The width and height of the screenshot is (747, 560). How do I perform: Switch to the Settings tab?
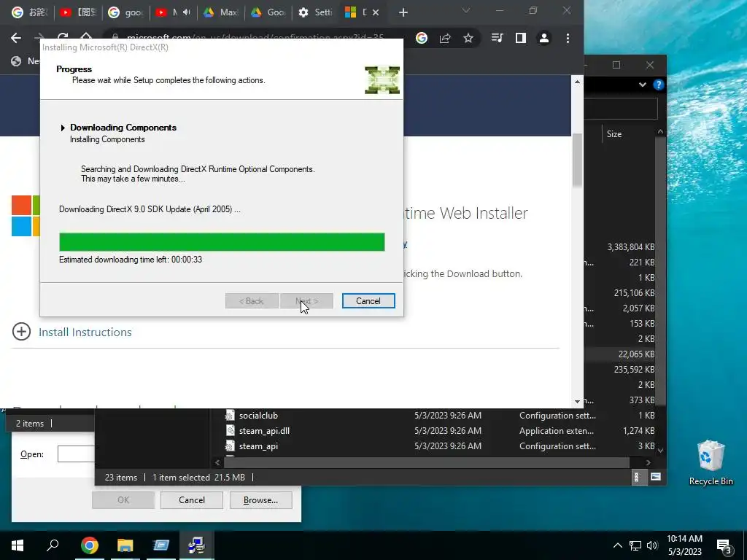pyautogui.click(x=315, y=12)
